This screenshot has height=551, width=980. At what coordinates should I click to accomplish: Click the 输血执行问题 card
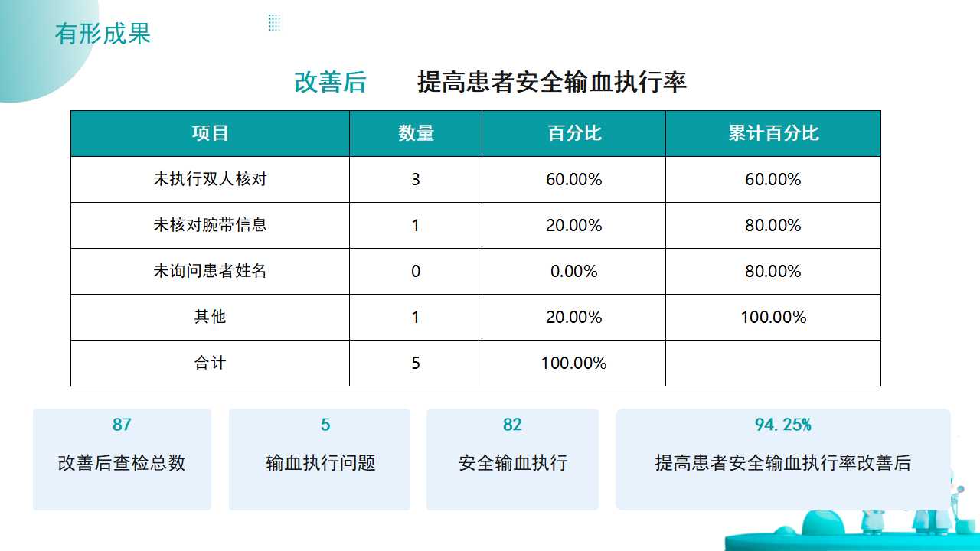coord(320,459)
